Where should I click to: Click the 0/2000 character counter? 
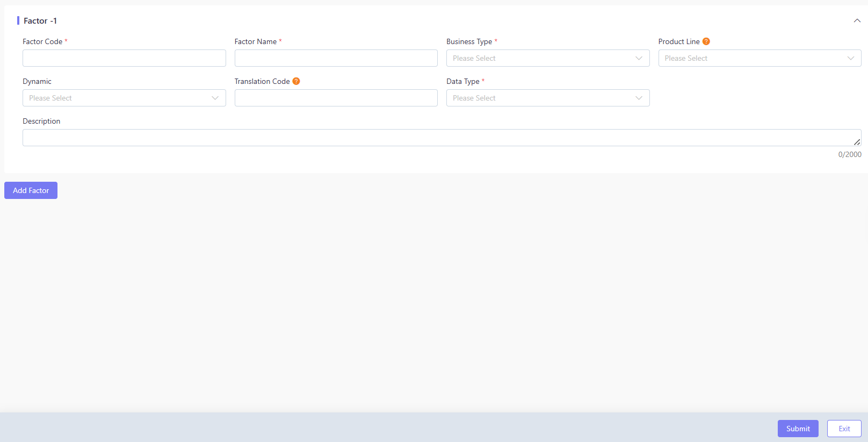850,154
